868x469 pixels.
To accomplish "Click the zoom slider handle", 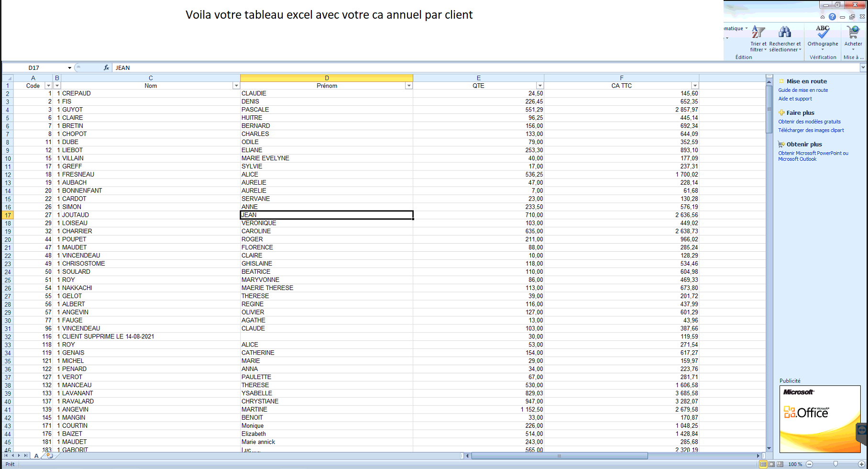I will tap(835, 464).
